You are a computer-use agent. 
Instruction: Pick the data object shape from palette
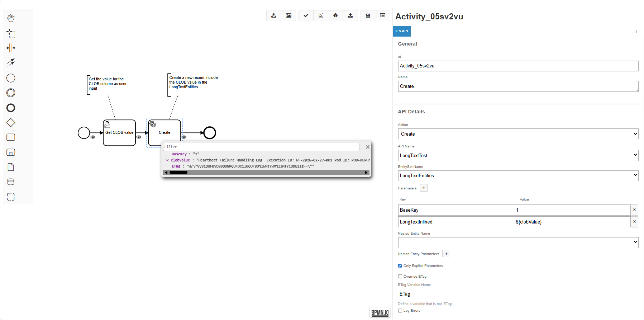(11, 167)
